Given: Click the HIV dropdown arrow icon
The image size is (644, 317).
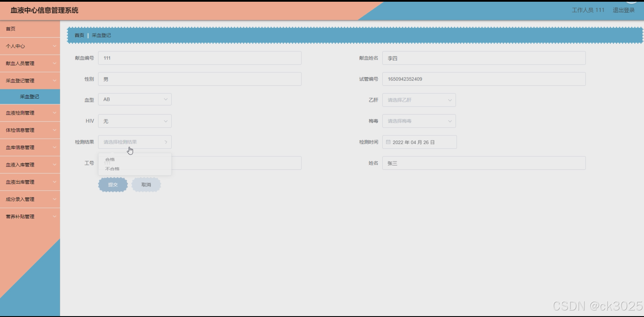Looking at the screenshot, I should click(x=165, y=121).
